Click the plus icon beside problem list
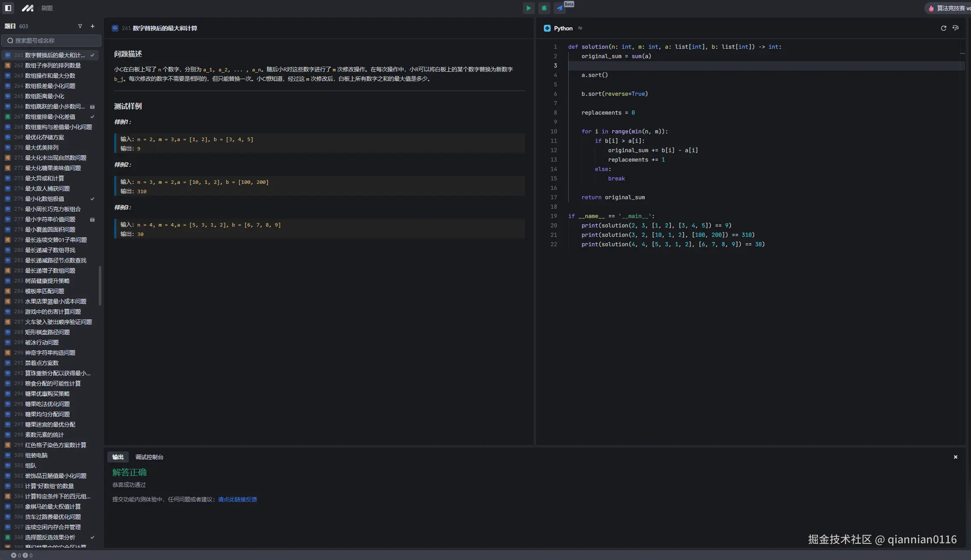Screen dimensions: 971x560 [92, 27]
